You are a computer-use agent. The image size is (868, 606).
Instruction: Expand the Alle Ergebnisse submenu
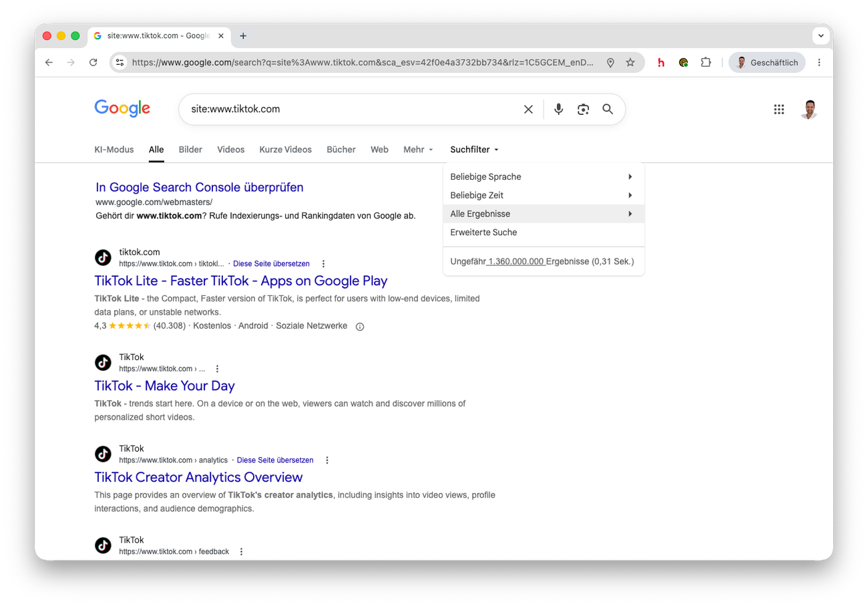click(x=544, y=214)
